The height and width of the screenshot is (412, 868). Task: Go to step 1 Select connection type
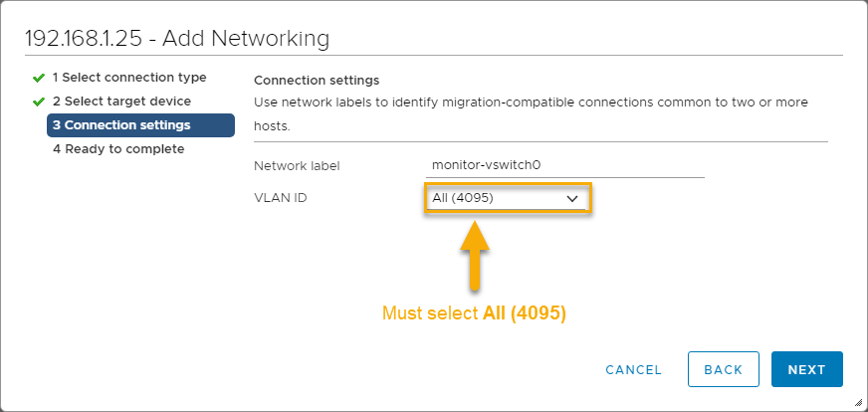click(x=129, y=78)
